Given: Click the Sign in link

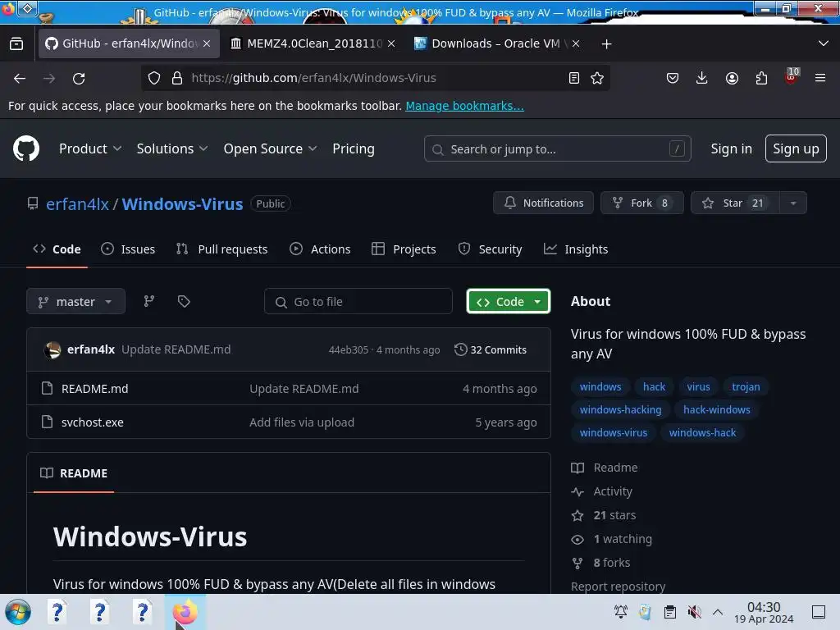Looking at the screenshot, I should click(x=731, y=148).
